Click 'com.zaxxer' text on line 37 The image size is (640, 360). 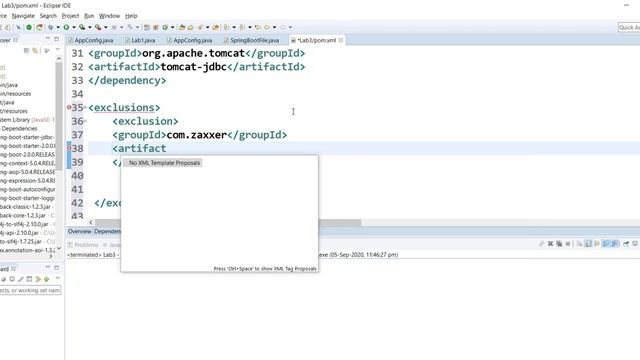[197, 135]
